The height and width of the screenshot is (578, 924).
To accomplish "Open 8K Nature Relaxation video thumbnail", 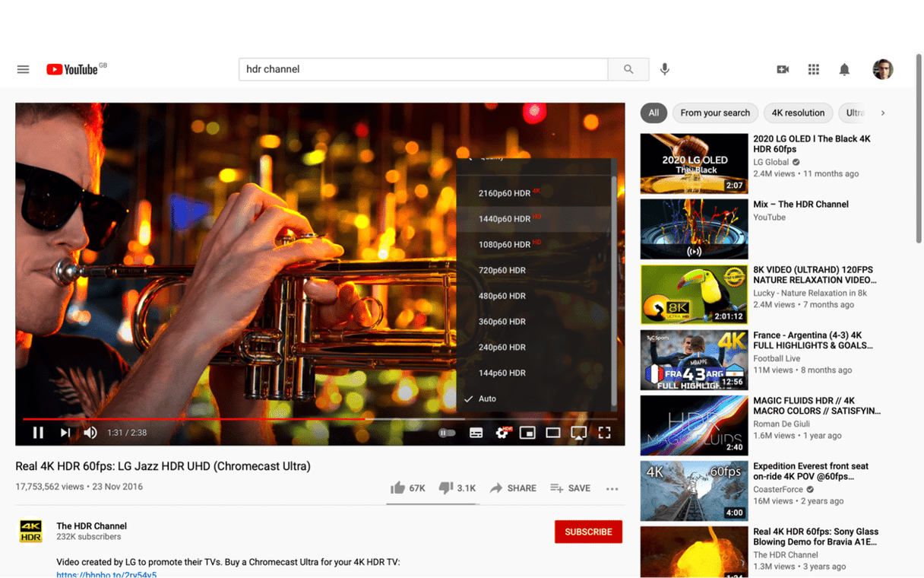I will [x=694, y=294].
